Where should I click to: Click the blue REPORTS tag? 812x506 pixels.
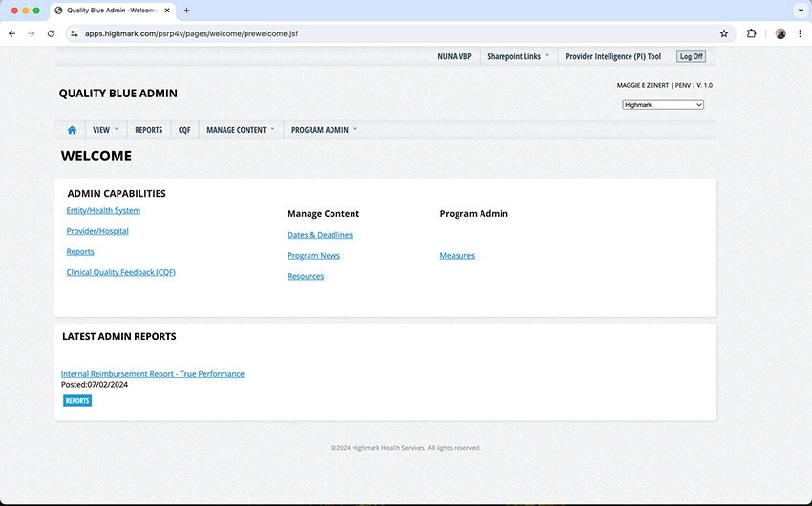pyautogui.click(x=77, y=401)
